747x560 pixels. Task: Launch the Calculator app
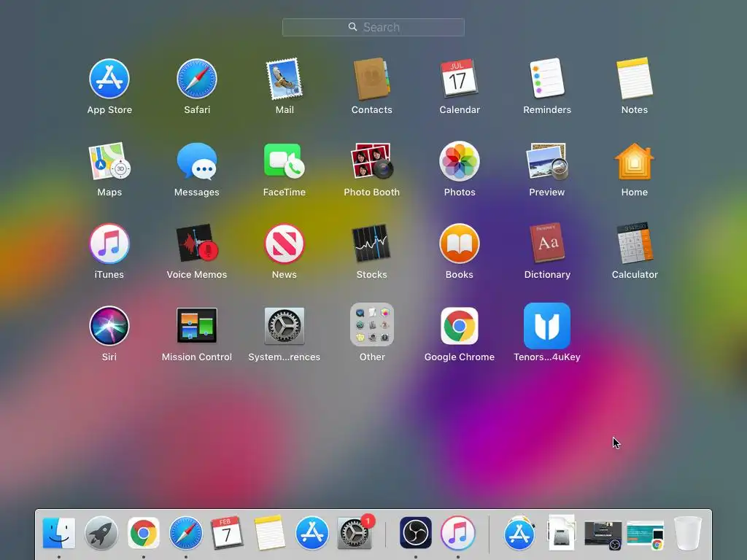pos(634,243)
